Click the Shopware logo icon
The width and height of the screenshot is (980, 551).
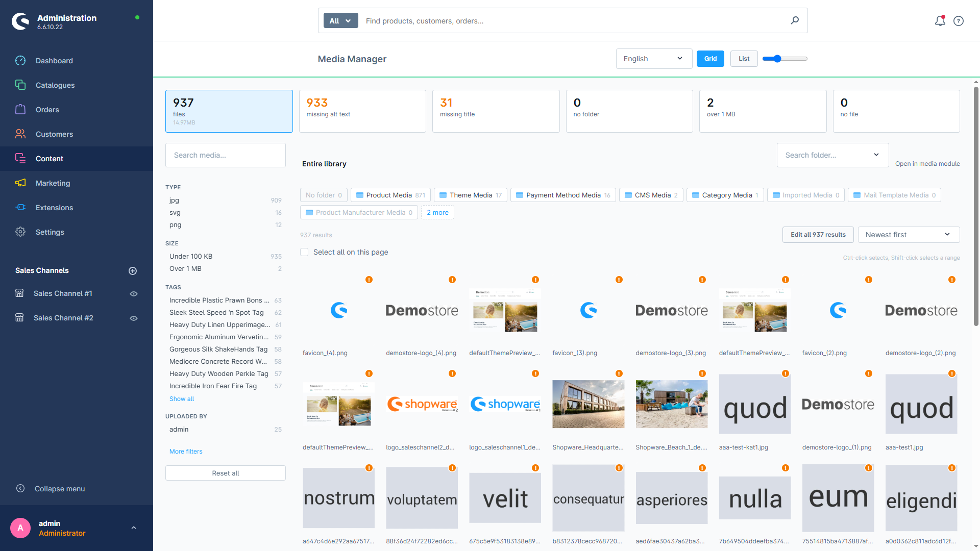20,21
